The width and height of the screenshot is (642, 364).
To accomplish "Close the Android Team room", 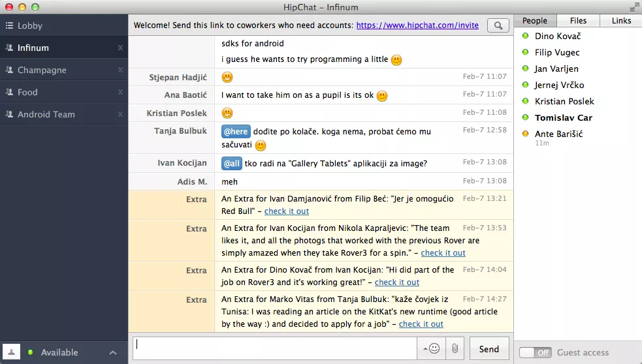I will (x=120, y=115).
